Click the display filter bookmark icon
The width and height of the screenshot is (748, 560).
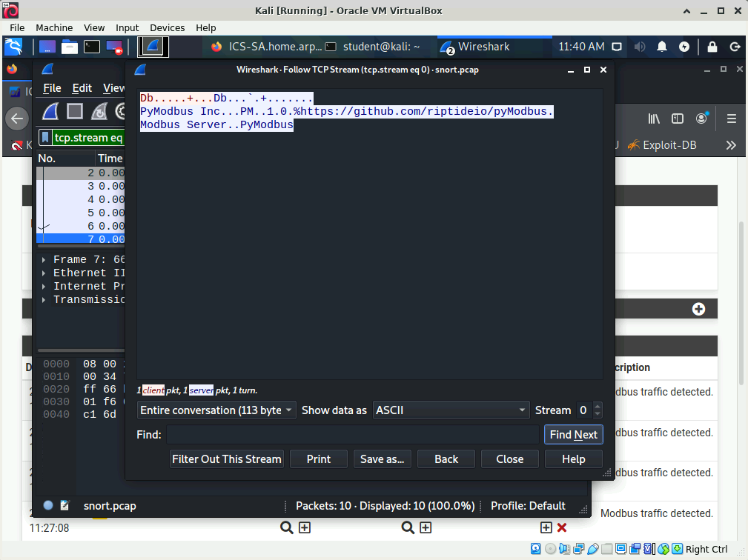pyautogui.click(x=45, y=138)
